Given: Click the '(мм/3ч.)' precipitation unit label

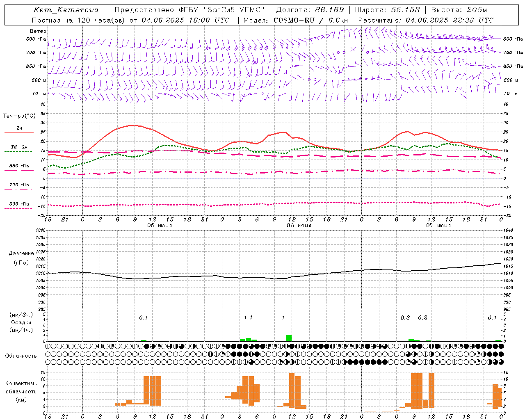Looking at the screenshot, I should tap(21, 315).
